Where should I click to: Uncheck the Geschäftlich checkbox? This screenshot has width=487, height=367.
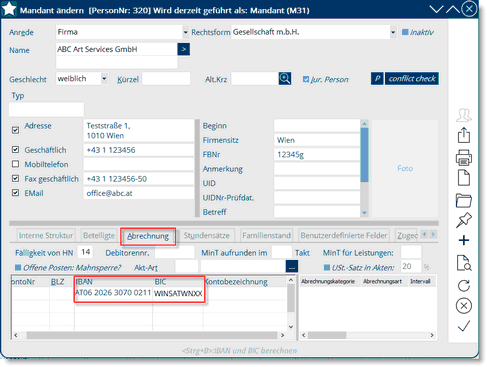pos(15,149)
